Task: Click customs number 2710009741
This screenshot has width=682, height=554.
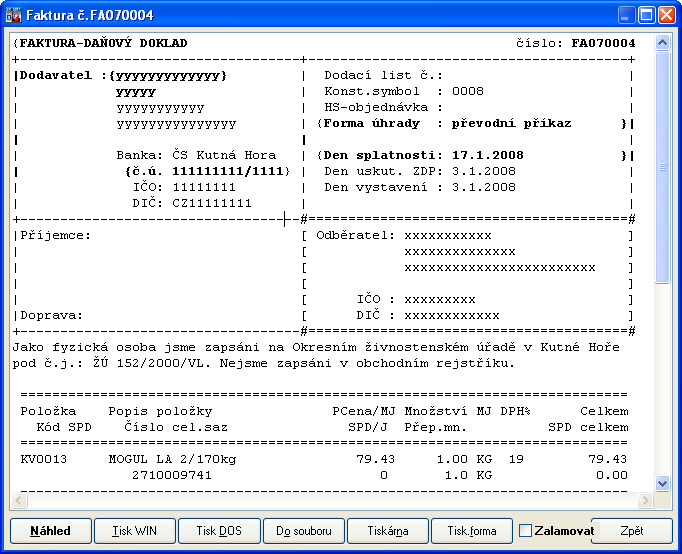Action: coord(172,475)
